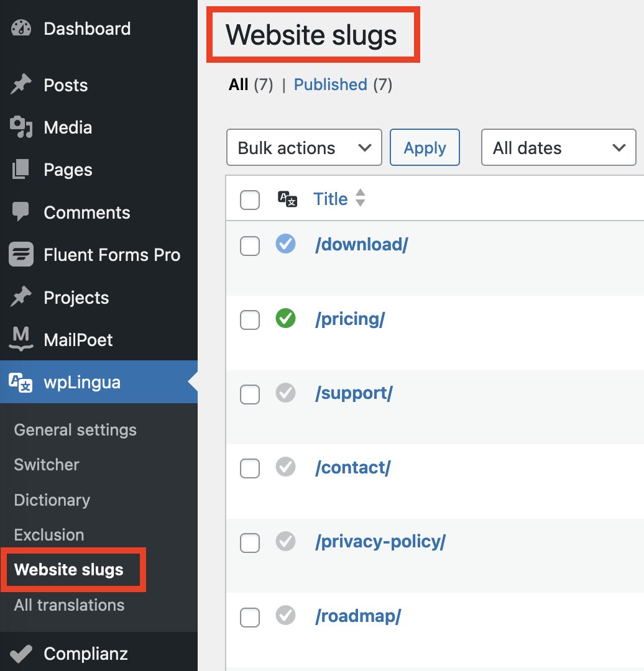Screen dimensions: 644x671
Task: Click the Pages stacked-sheets icon
Action: (21, 170)
